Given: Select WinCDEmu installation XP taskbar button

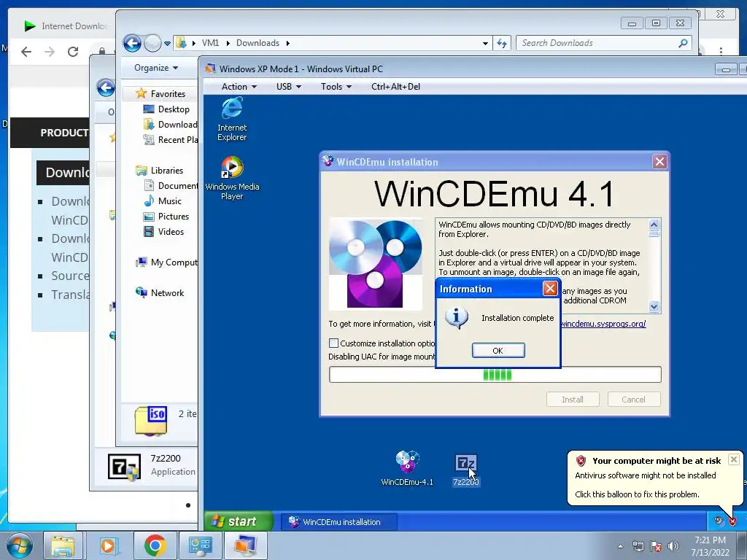Looking at the screenshot, I should coord(338,522).
